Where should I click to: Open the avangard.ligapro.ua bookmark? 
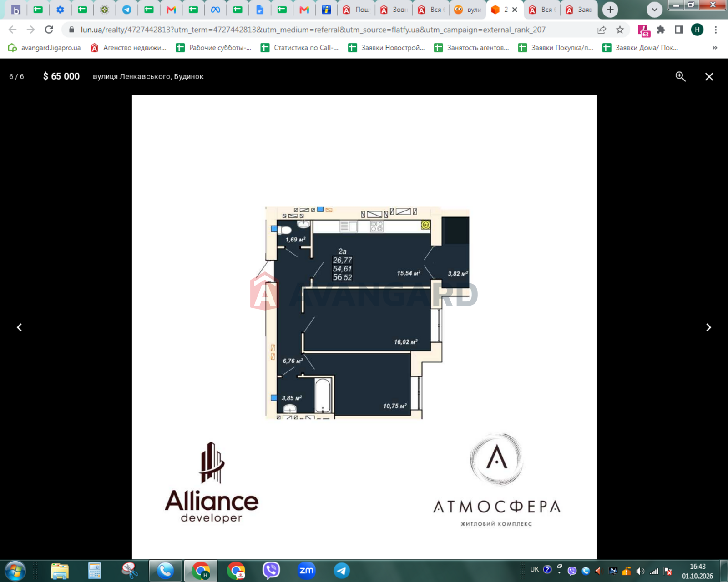pyautogui.click(x=45, y=48)
